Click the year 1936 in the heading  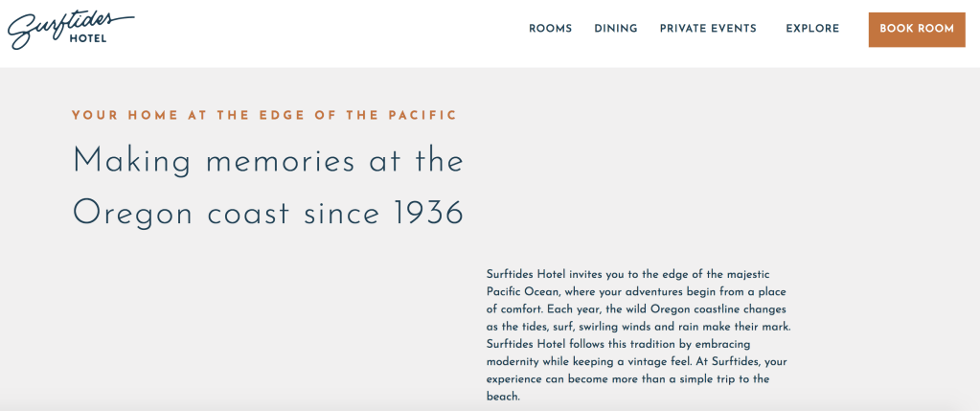click(428, 213)
